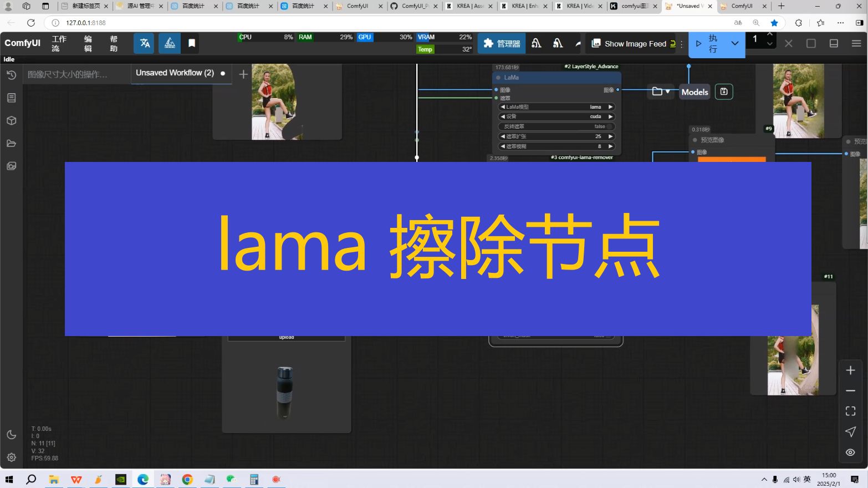868x488 pixels.
Task: Open the 编辑 menu
Action: [x=88, y=43]
